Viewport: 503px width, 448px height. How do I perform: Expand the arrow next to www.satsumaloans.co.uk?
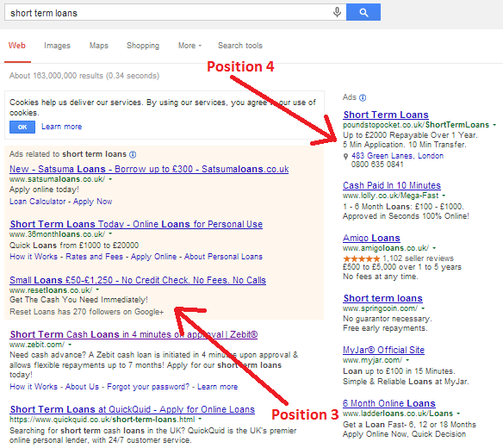(110, 179)
